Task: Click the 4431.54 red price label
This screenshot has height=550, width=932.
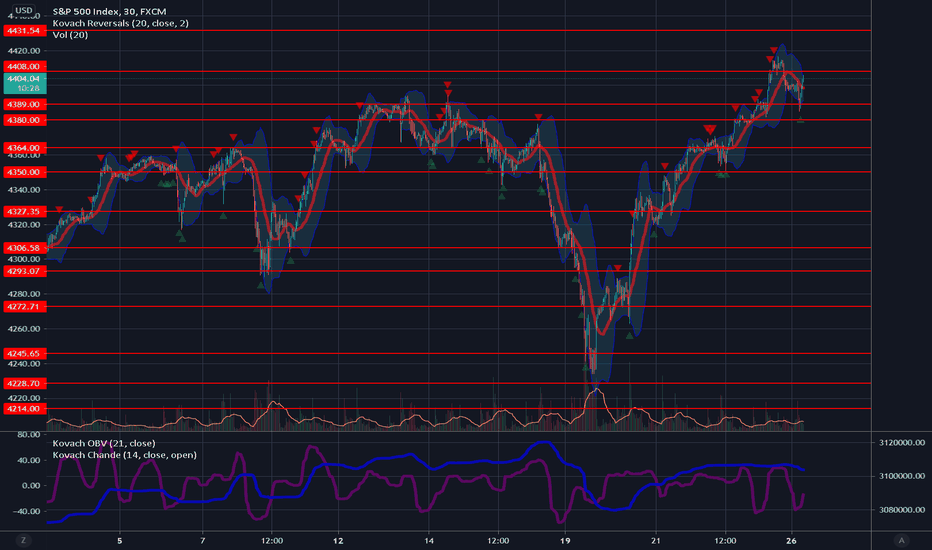Action: coord(24,30)
